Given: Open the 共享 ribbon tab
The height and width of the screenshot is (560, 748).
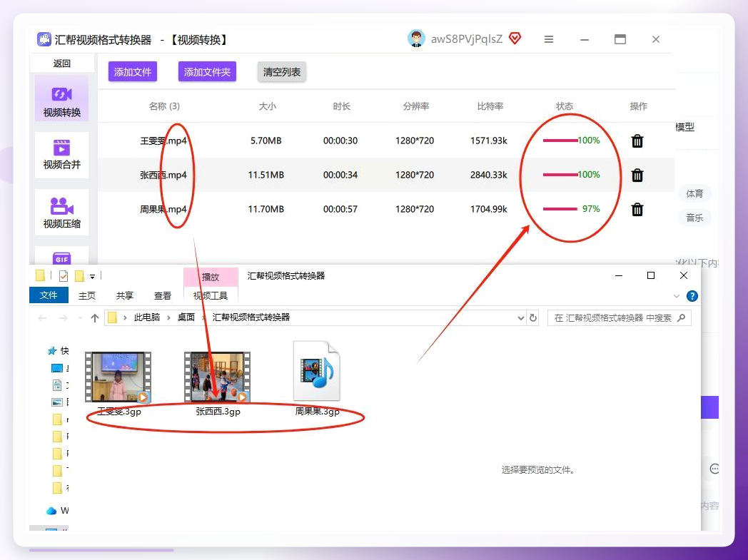Looking at the screenshot, I should pos(125,295).
